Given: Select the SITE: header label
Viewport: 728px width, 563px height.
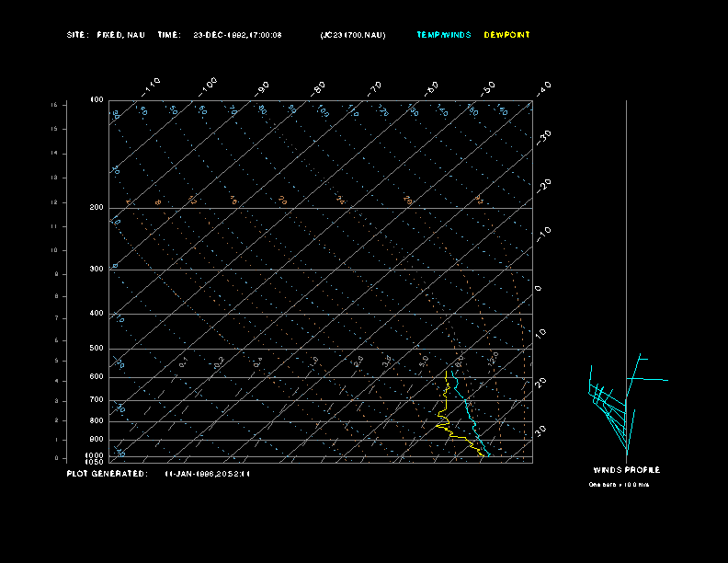Looking at the screenshot, I should tap(77, 35).
